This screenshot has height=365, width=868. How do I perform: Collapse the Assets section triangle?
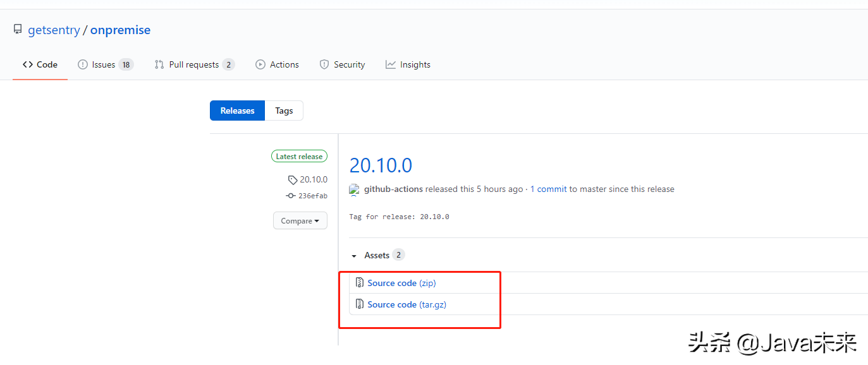pyautogui.click(x=354, y=256)
